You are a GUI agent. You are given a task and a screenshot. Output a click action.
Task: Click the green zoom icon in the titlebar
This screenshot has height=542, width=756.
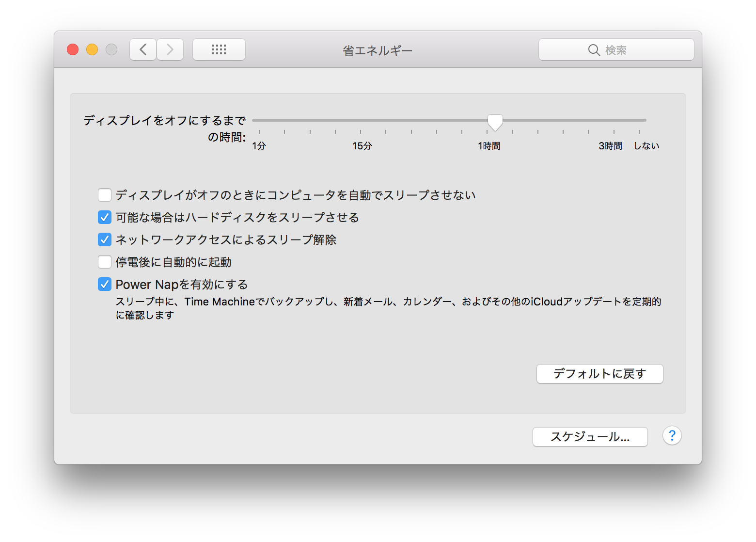[111, 49]
